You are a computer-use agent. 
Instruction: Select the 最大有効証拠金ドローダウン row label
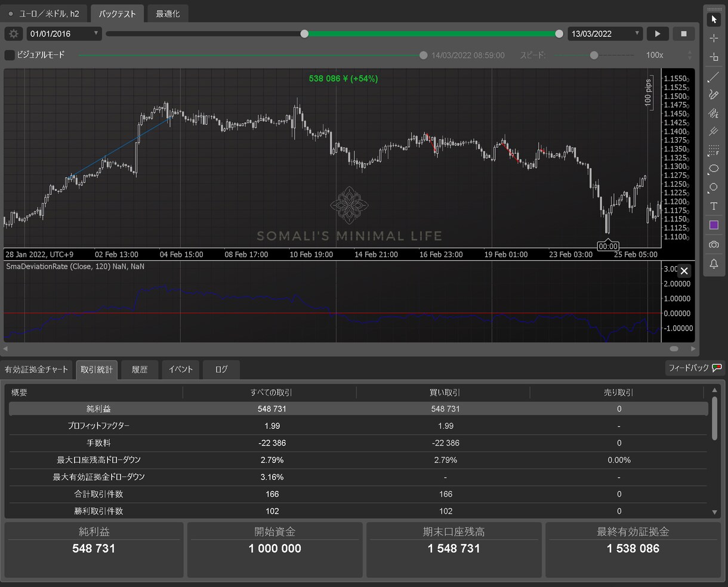click(x=98, y=477)
